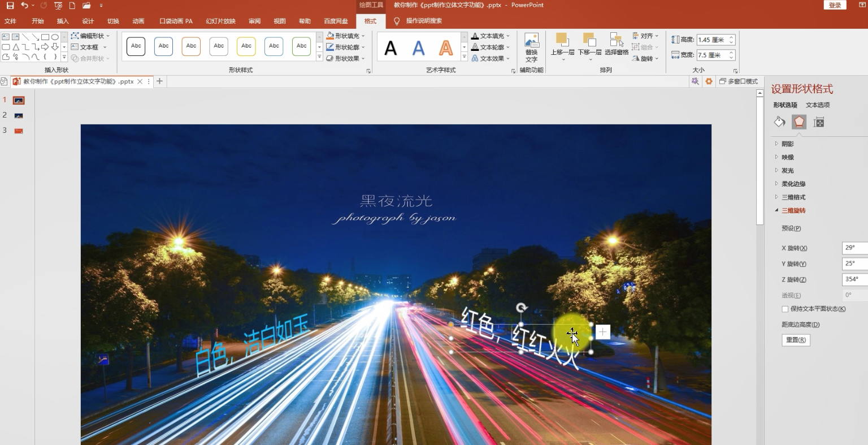Open the Edit Shape (编辑形状) dropdown
The height and width of the screenshot is (445, 868).
(91, 36)
